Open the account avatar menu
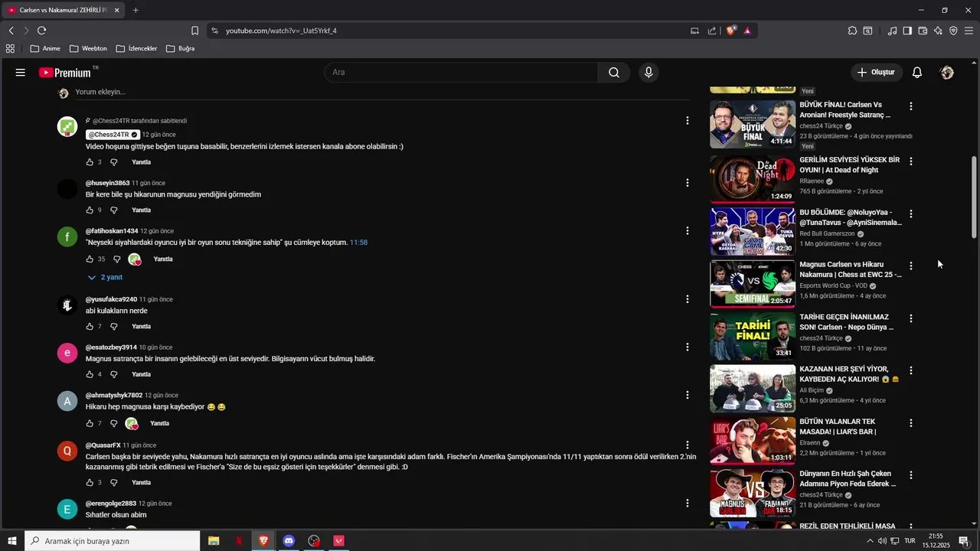The height and width of the screenshot is (551, 980). [x=947, y=73]
